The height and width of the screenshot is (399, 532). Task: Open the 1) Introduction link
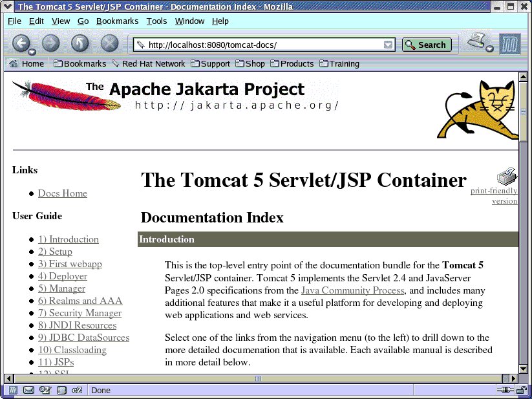click(68, 239)
